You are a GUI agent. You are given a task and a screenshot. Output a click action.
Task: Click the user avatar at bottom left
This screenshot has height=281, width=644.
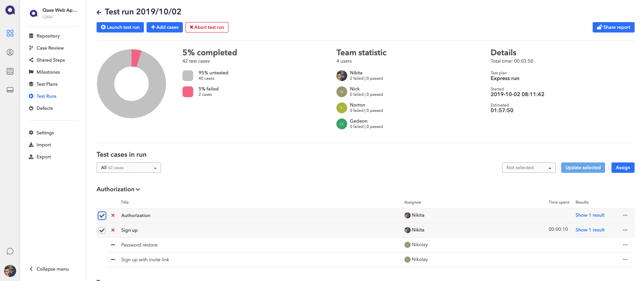tap(10, 271)
